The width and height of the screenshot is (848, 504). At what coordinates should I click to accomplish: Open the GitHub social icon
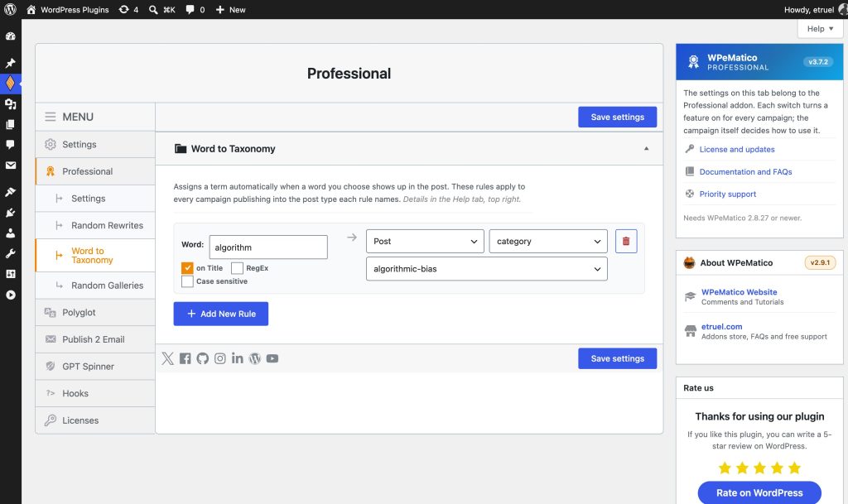202,358
